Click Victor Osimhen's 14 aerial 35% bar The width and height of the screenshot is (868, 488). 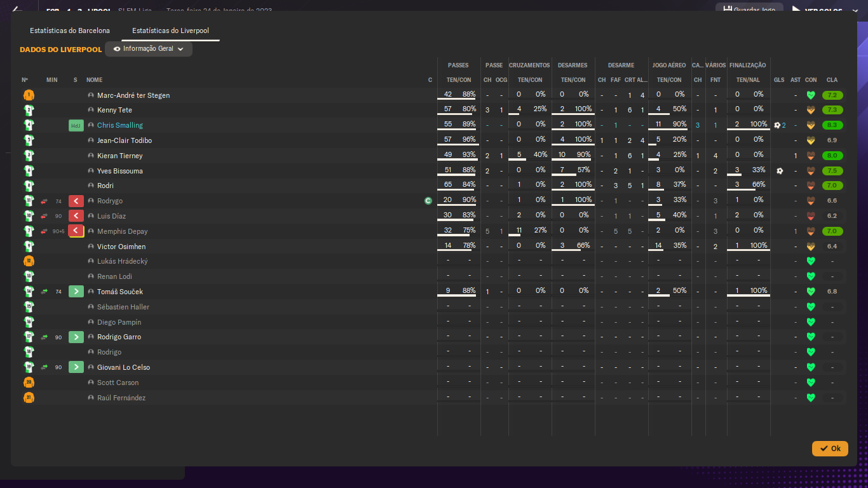coord(669,247)
